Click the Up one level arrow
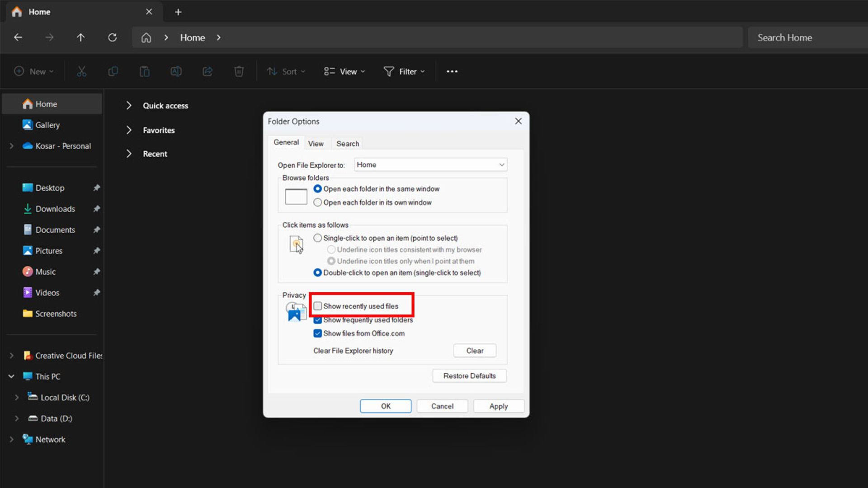Image resolution: width=868 pixels, height=488 pixels. (x=80, y=38)
